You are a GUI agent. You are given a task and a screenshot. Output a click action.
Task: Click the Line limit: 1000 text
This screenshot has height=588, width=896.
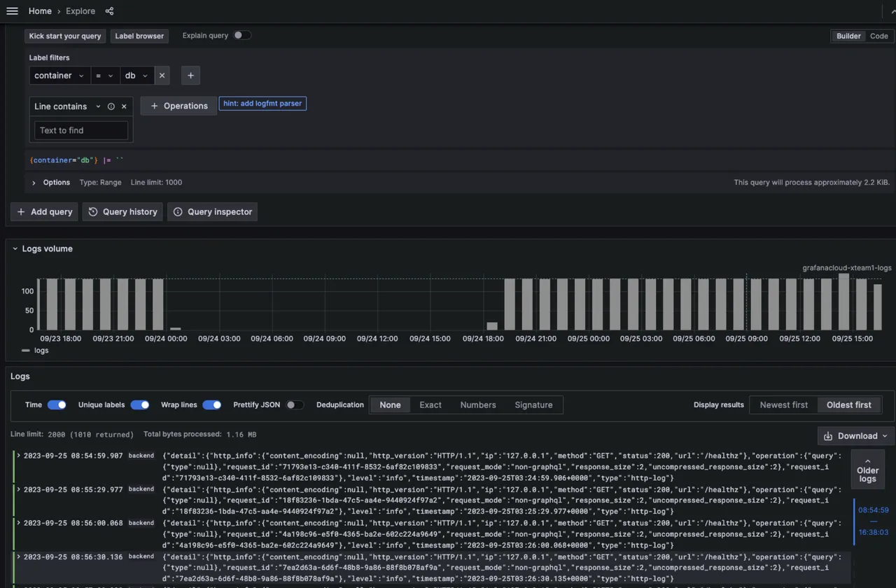pyautogui.click(x=156, y=183)
